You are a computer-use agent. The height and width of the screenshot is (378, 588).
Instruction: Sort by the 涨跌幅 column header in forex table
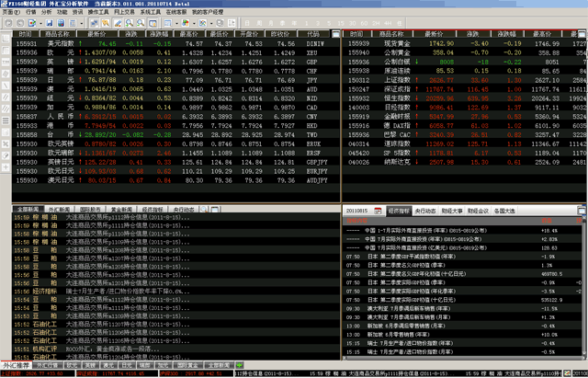(x=161, y=34)
